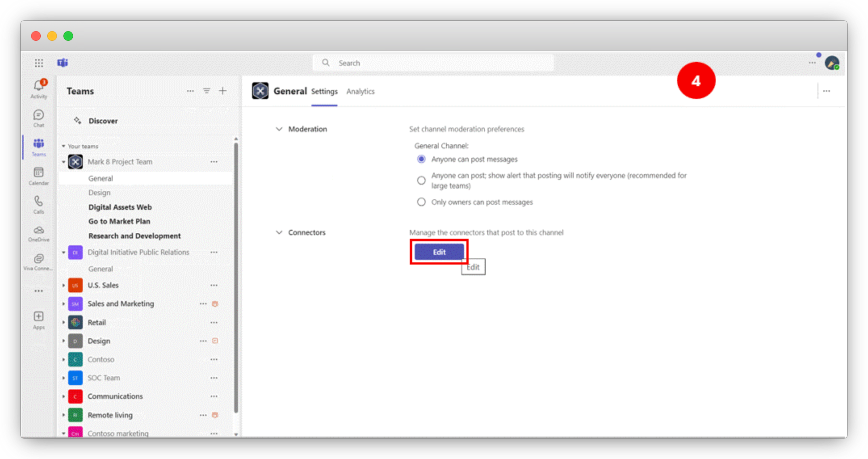Viewport: 868px width, 459px height.
Task: Click the filter teams icon
Action: click(x=206, y=91)
